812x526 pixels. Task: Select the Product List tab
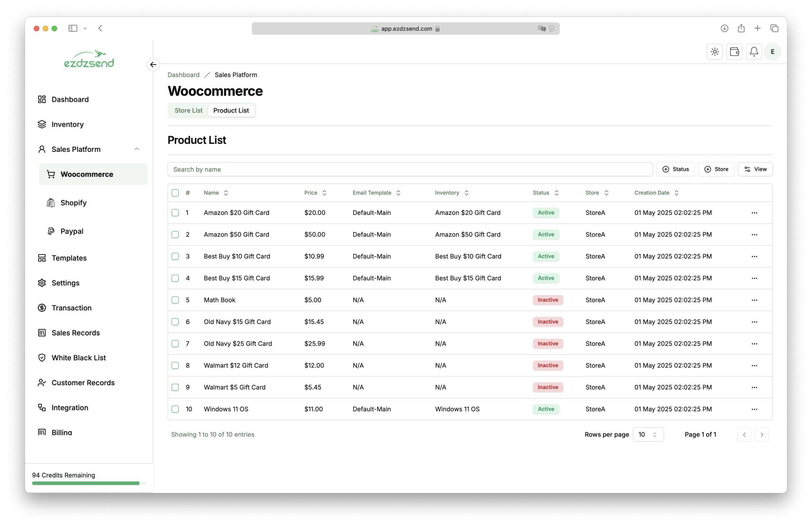pos(231,111)
